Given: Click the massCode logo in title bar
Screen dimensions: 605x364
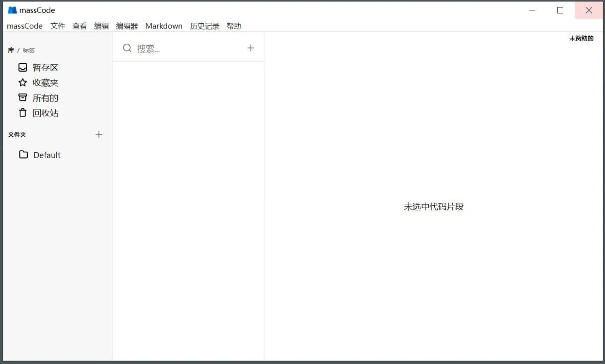Looking at the screenshot, I should [x=12, y=10].
